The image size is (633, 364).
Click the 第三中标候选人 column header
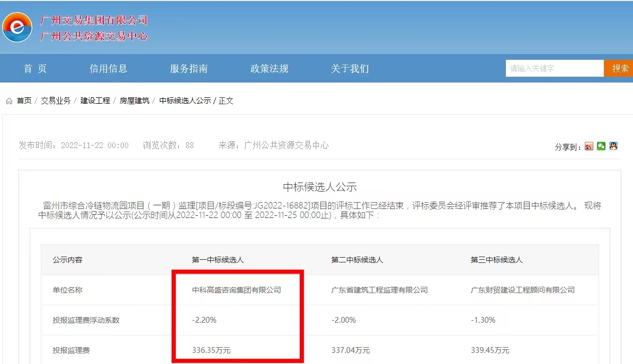tap(496, 260)
